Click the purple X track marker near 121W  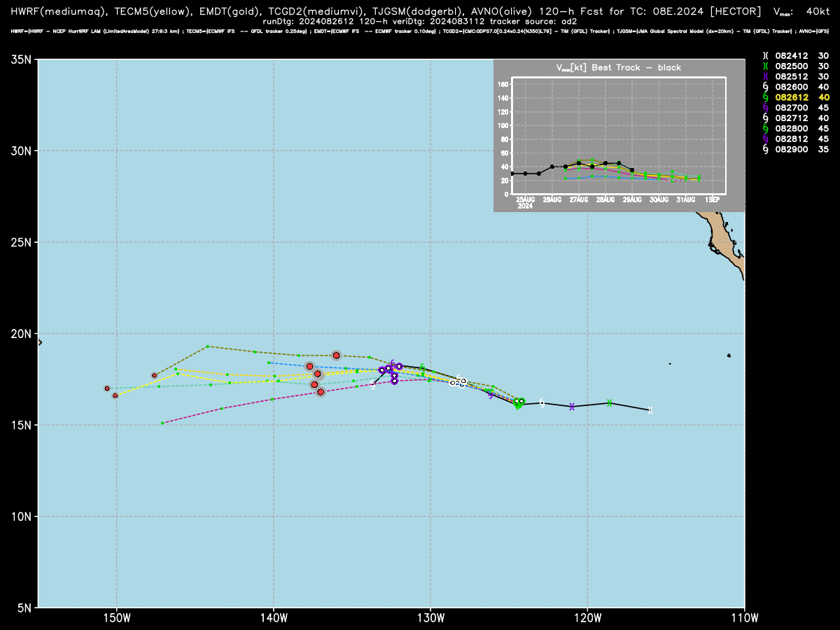pyautogui.click(x=572, y=407)
